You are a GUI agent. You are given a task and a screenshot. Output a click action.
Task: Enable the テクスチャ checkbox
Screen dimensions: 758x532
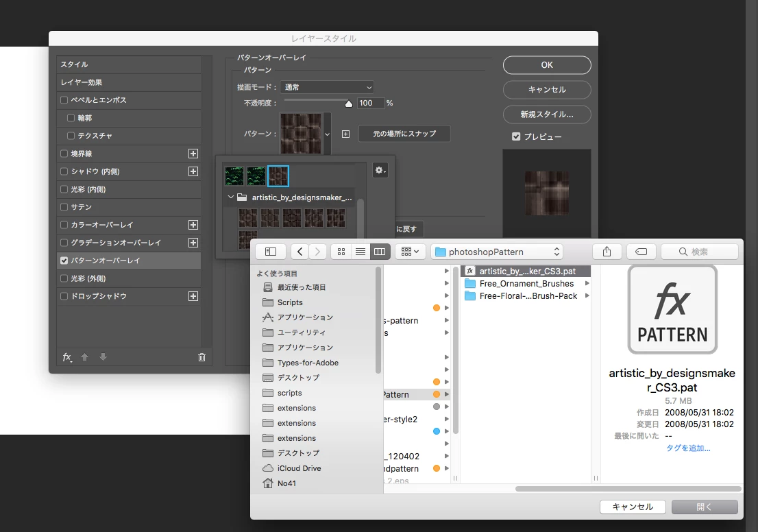(x=71, y=136)
